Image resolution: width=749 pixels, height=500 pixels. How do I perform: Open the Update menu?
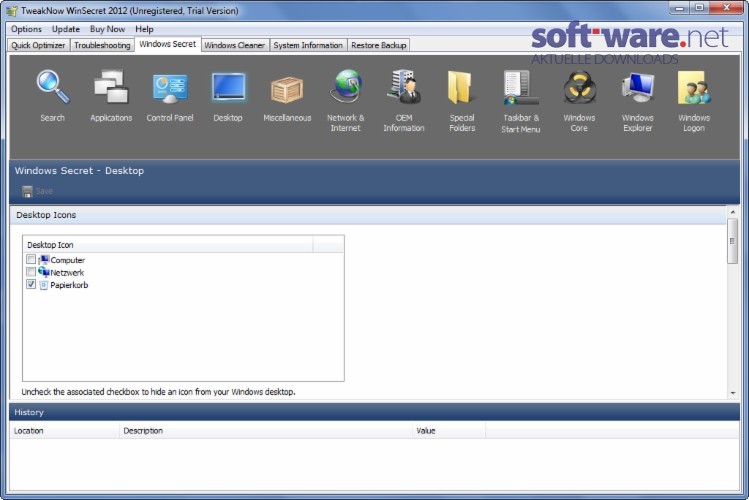coord(66,29)
